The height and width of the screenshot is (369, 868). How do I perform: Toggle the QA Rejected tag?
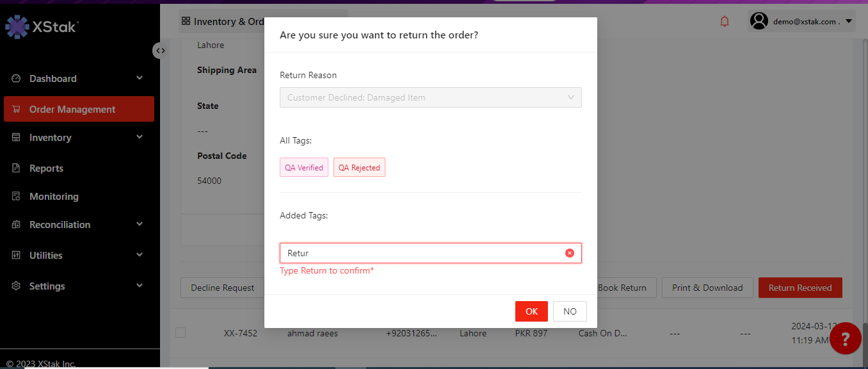tap(359, 168)
